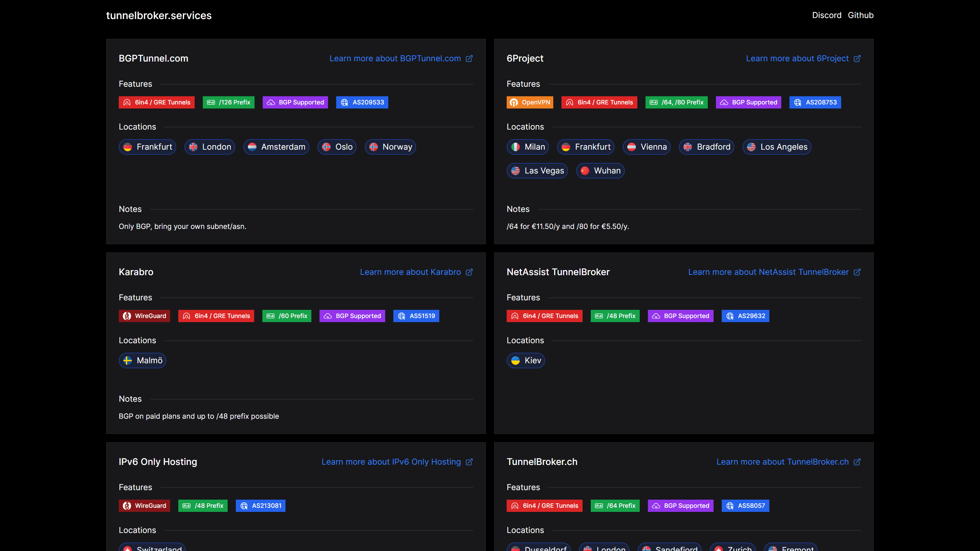980x551 pixels.
Task: Click 6in4 / GRE Tunnels badge in TunnelBroker.ch
Action: click(544, 506)
